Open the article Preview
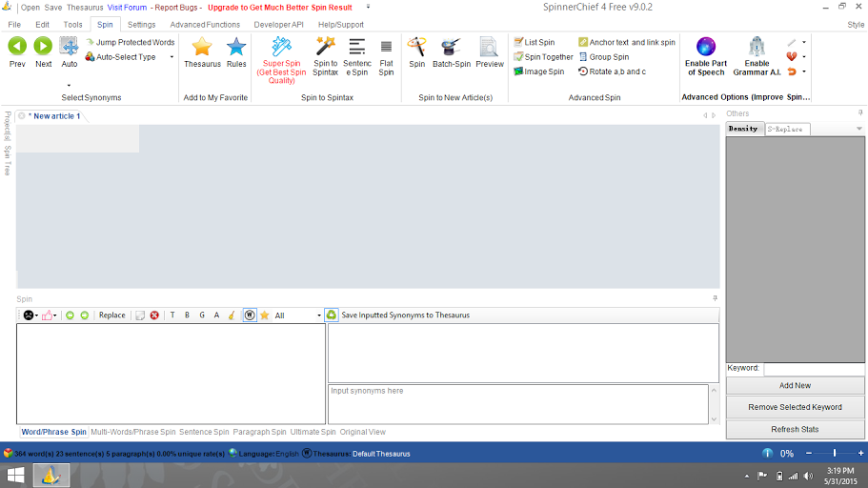This screenshot has width=868, height=488. [x=489, y=47]
